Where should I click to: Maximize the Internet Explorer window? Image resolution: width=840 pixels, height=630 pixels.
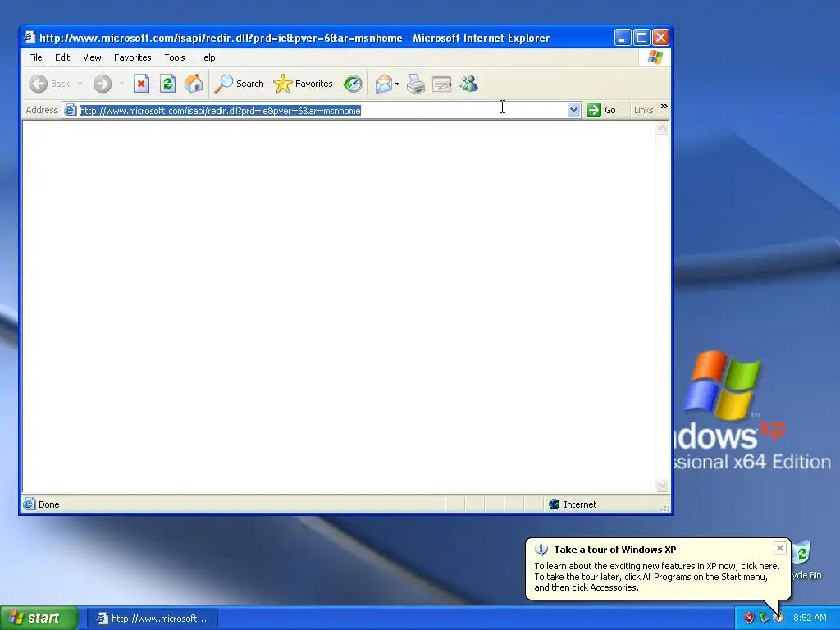641,38
